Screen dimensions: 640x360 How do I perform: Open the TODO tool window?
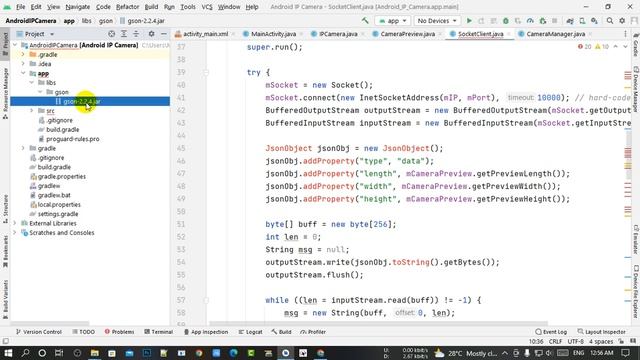(x=84, y=332)
